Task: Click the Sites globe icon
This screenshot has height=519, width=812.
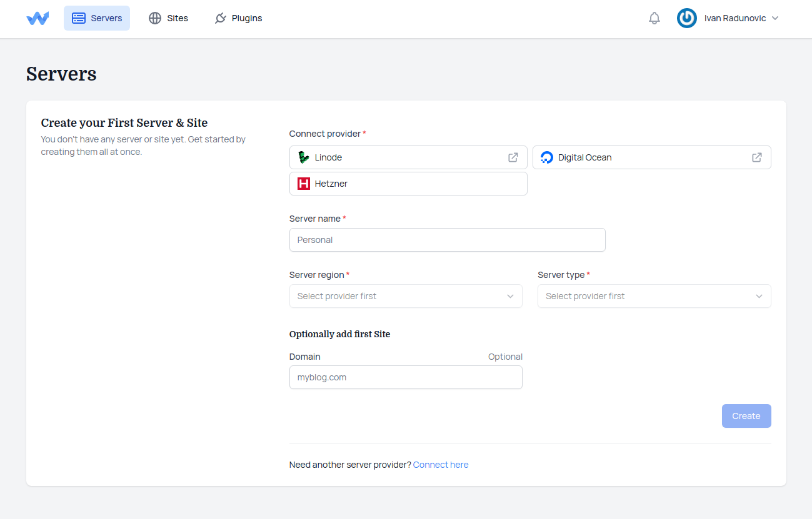Action: click(x=155, y=18)
